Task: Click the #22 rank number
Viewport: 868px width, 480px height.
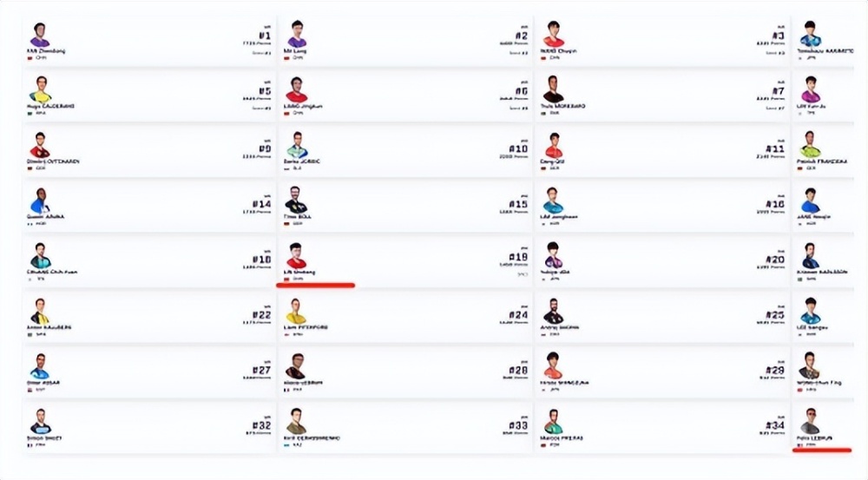Action: coord(261,315)
